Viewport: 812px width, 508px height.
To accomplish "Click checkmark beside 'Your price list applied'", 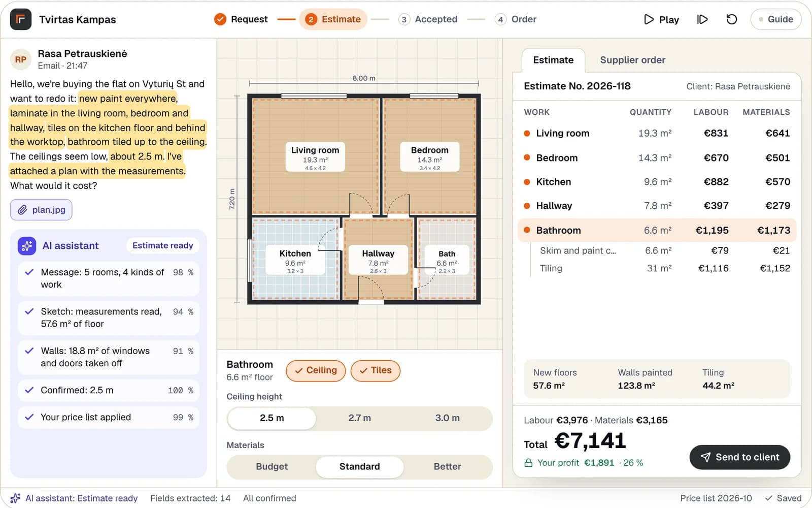I will tap(29, 417).
